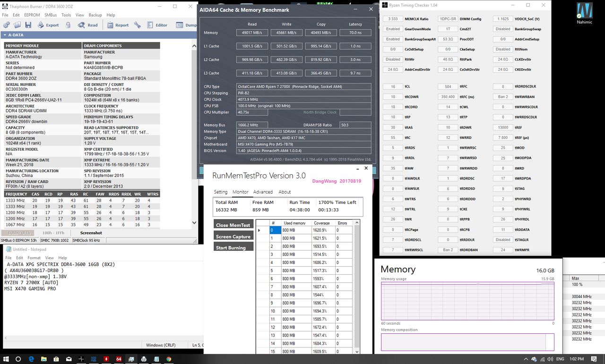Open Mail app from taskbar
Image resolution: width=605 pixels, height=364 pixels.
click(69, 359)
